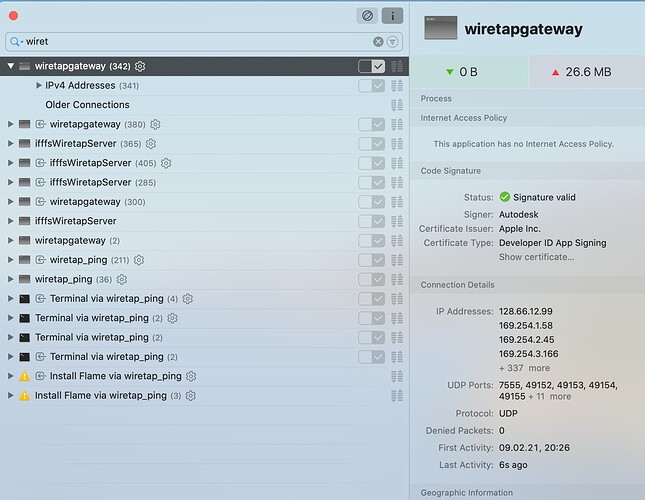Expand the wiretap_ping (211) row

[11, 259]
